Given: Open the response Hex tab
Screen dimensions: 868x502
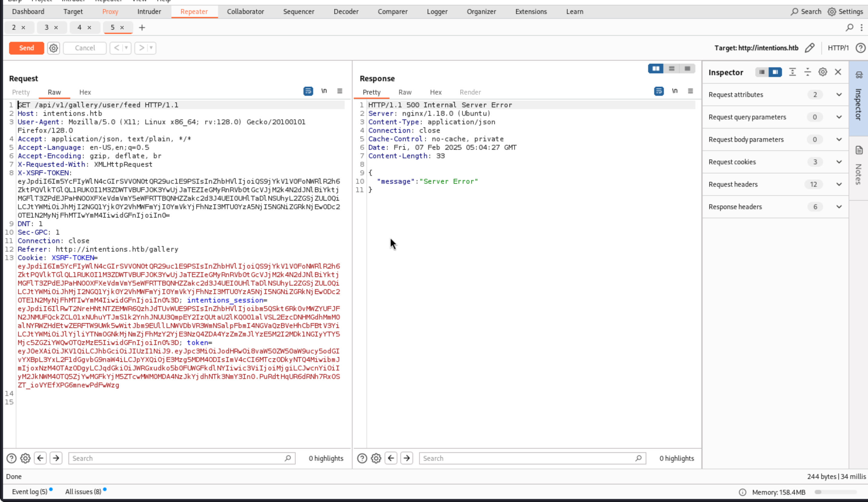Looking at the screenshot, I should pyautogui.click(x=436, y=92).
